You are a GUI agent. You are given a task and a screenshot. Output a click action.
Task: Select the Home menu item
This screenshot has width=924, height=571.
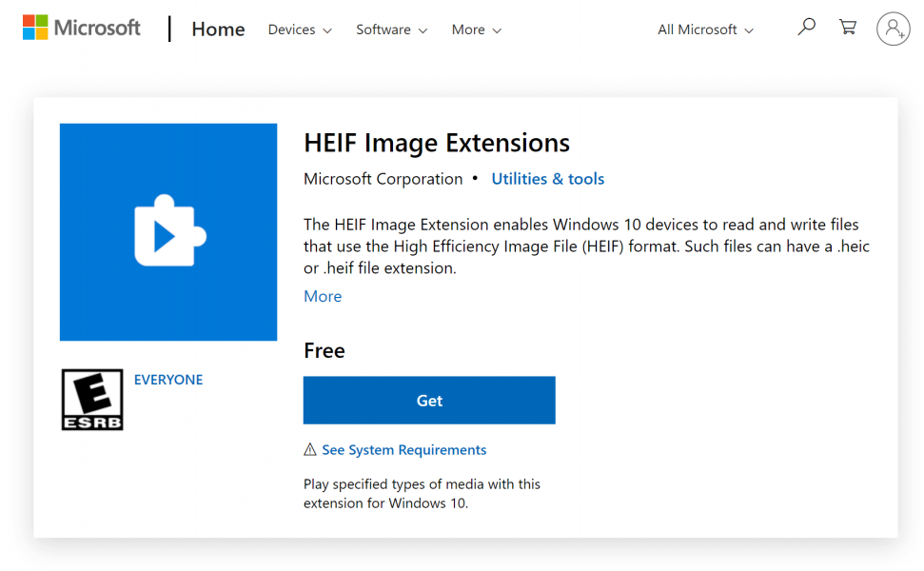(218, 29)
